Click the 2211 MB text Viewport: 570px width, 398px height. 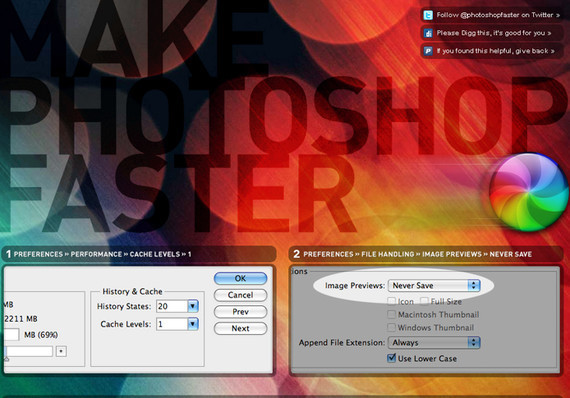coord(21,319)
